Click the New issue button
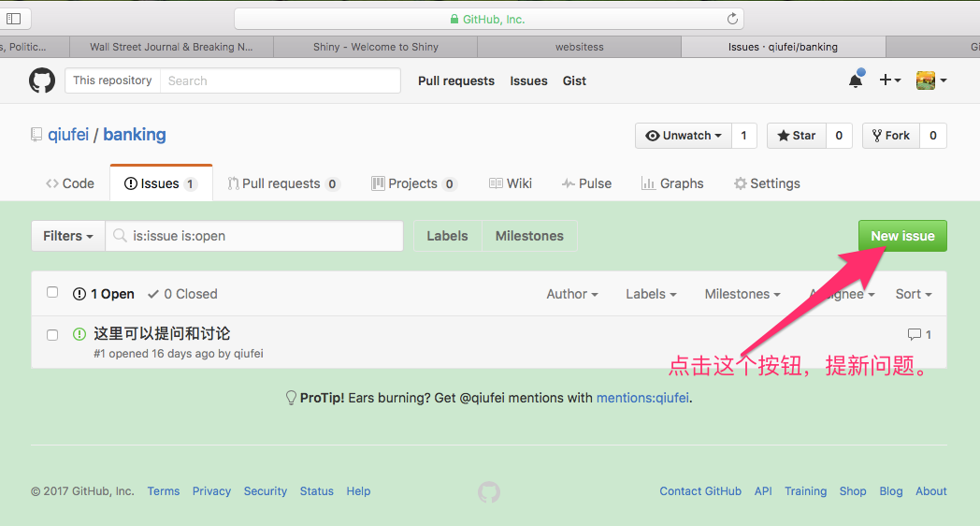Image resolution: width=980 pixels, height=526 pixels. click(902, 236)
